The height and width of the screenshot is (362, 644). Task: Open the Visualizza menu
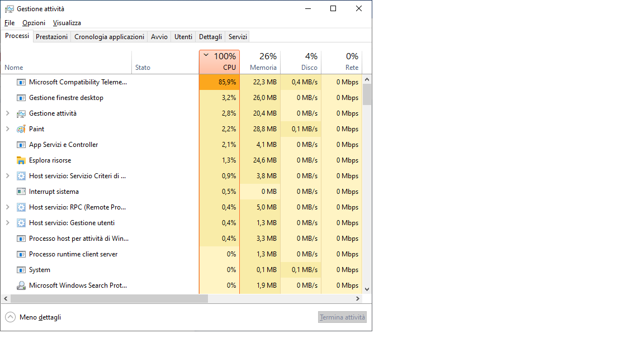click(67, 23)
